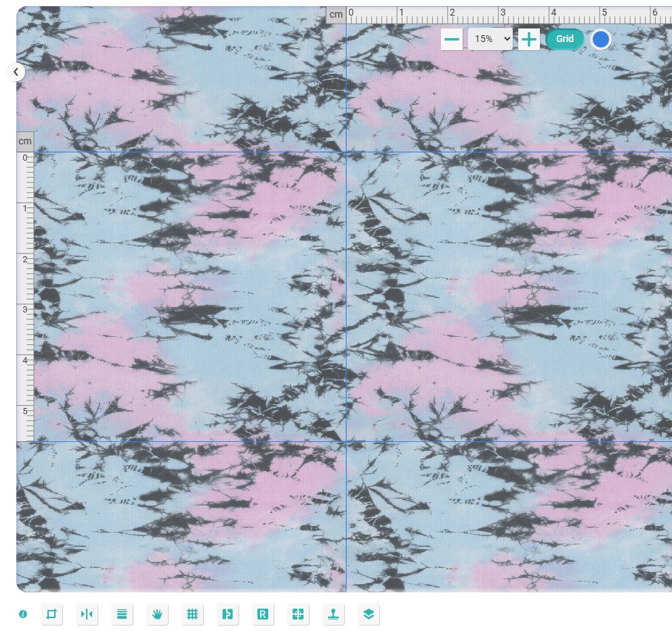The height and width of the screenshot is (631, 672).
Task: Click the cm unit label on horizontal ruler
Action: [x=336, y=14]
